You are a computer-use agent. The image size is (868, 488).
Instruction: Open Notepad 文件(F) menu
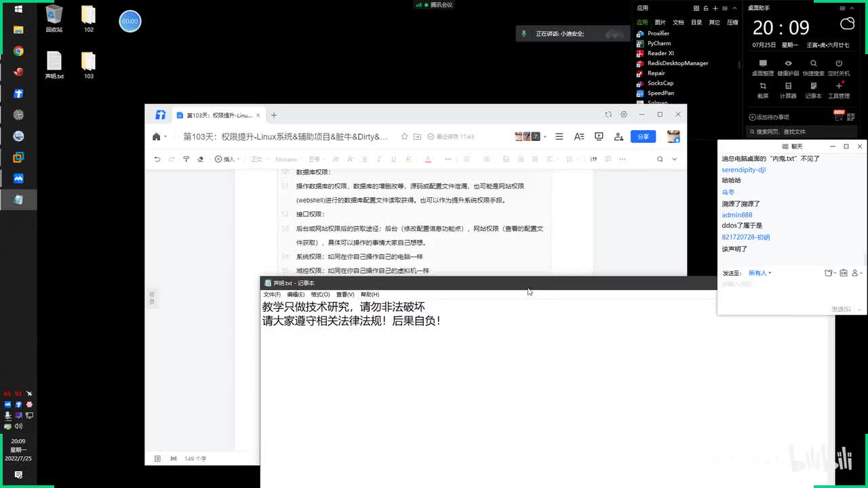pos(272,294)
